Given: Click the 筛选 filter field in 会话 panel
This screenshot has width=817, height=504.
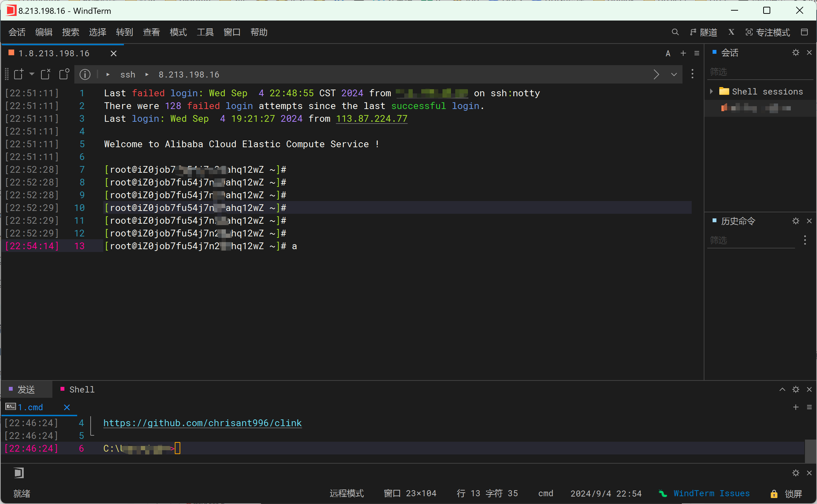Looking at the screenshot, I should [x=760, y=72].
